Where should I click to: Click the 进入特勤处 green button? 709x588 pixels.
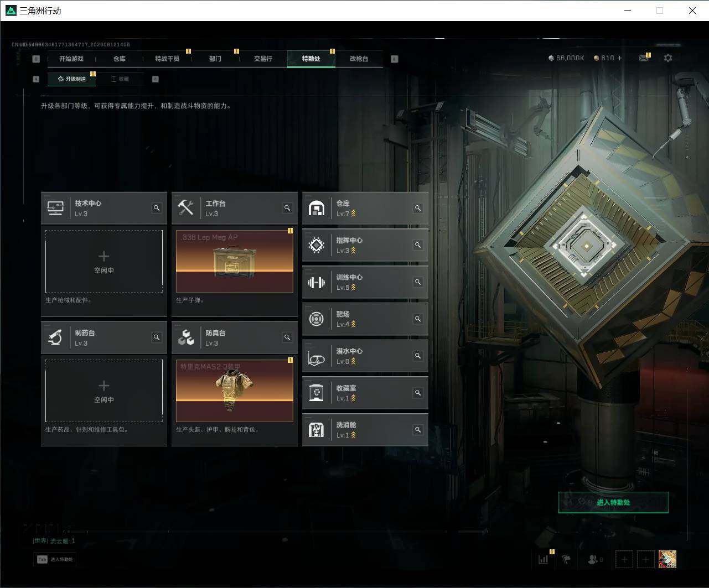tap(613, 502)
